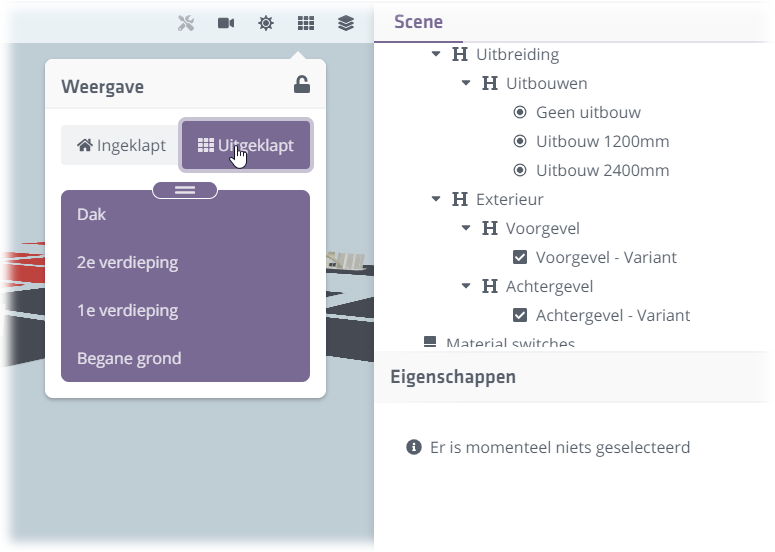
Task: Select Geen uitbouw radio option
Action: coord(520,112)
